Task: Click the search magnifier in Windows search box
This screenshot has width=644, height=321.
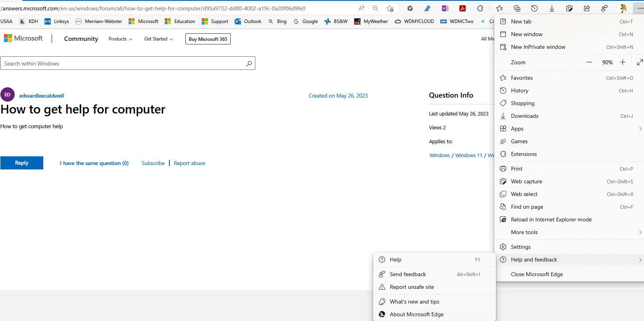Action: coord(249,63)
